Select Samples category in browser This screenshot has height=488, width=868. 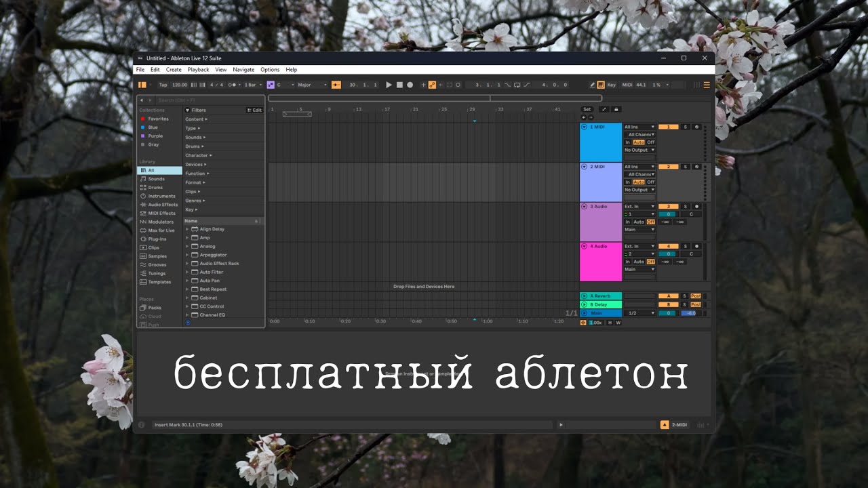tap(159, 256)
